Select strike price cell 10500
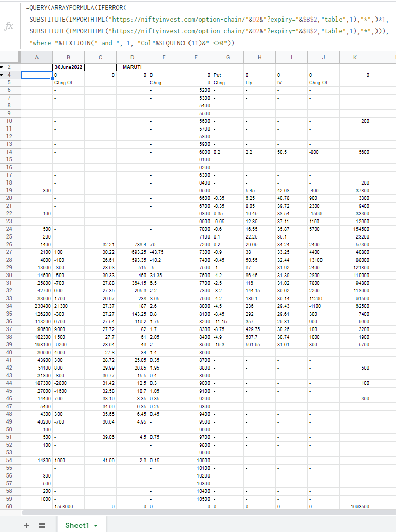The width and height of the screenshot is (396, 532). tap(196, 499)
